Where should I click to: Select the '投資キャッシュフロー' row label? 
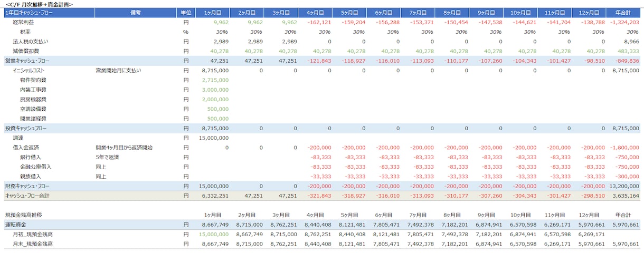(26, 128)
